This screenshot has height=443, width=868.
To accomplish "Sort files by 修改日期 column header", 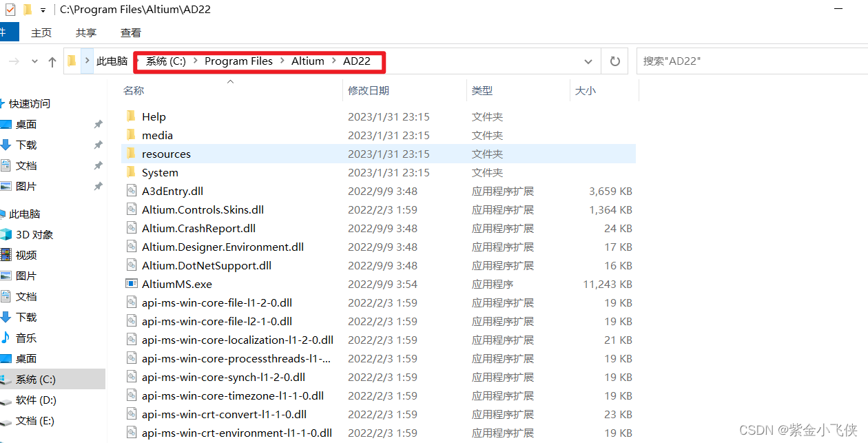I will tap(369, 90).
